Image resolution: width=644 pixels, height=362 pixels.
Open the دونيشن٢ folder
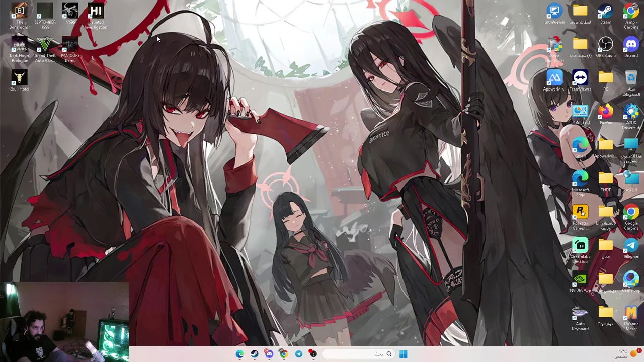click(x=605, y=316)
